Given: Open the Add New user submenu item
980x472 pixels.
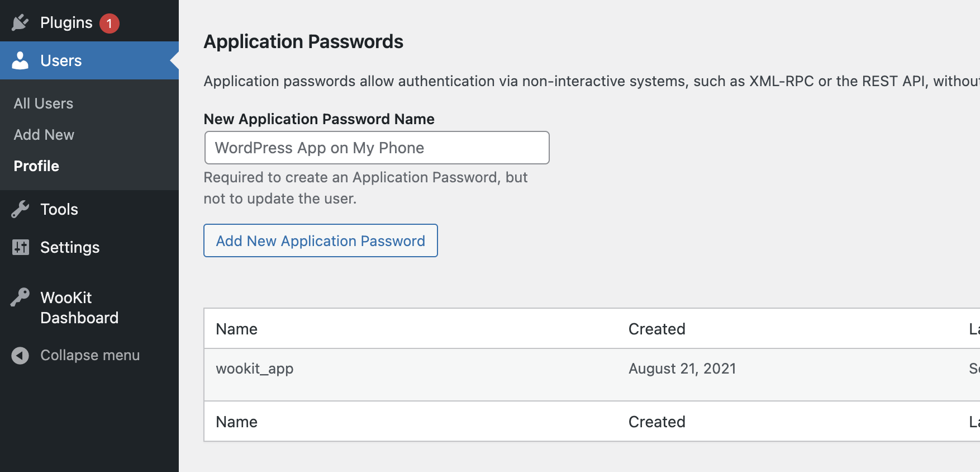Looking at the screenshot, I should [44, 135].
